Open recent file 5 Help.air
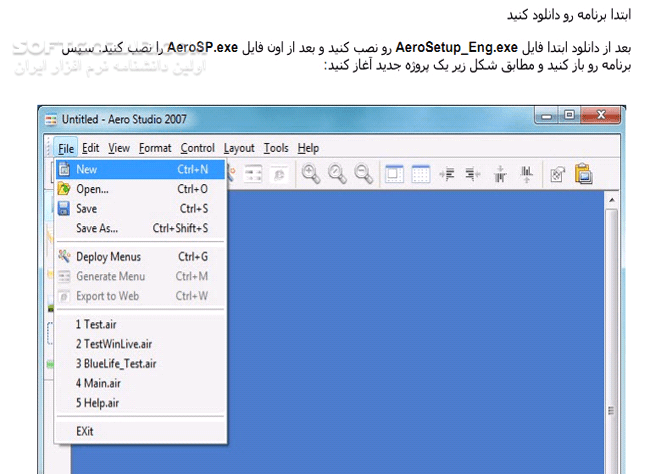 [x=141, y=403]
